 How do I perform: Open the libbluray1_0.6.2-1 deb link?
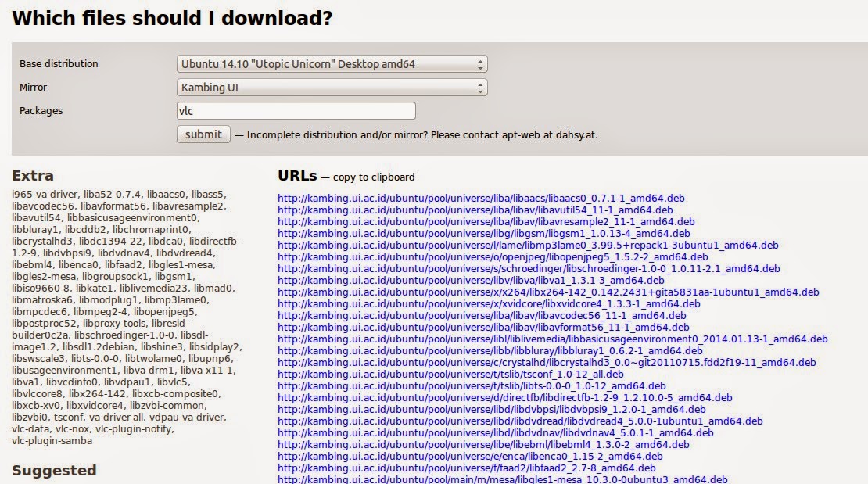click(490, 350)
